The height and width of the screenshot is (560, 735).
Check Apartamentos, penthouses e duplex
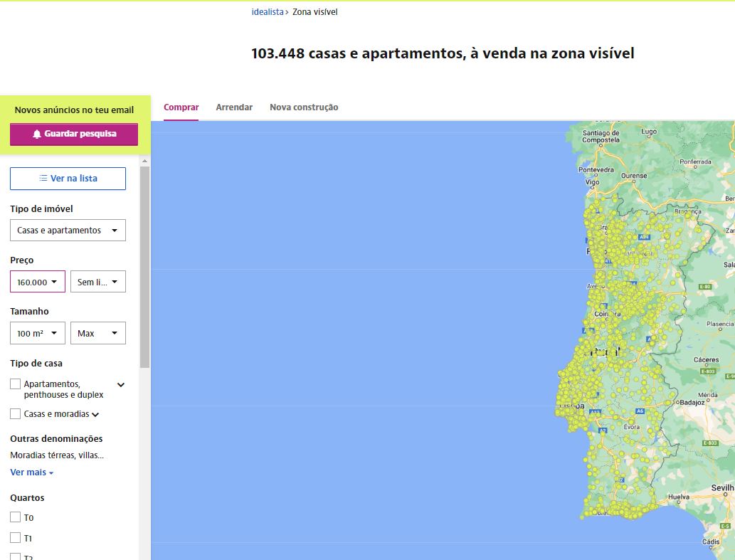16,384
